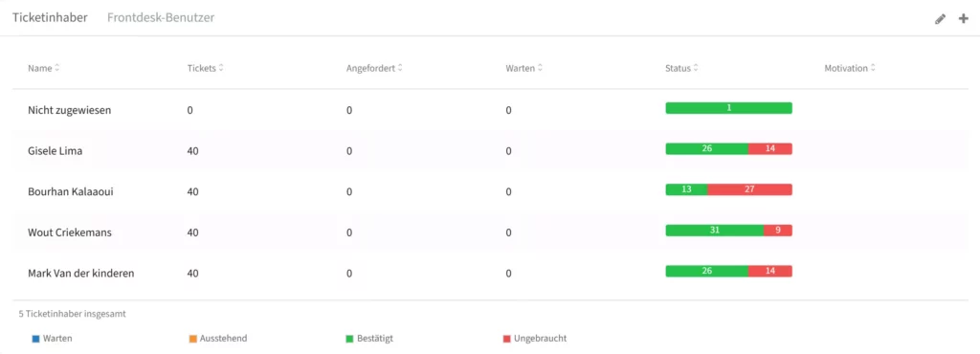Sort table by Angefordert column
Screen dimensions: 980x354
(374, 68)
